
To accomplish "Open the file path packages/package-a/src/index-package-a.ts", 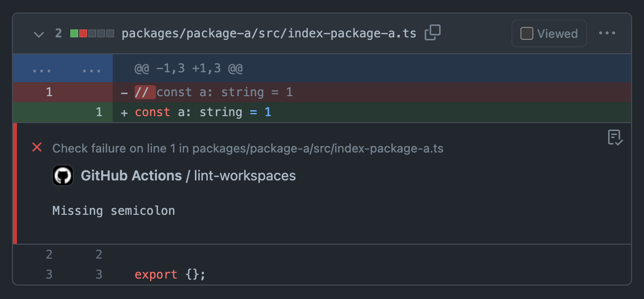I will pos(269,33).
